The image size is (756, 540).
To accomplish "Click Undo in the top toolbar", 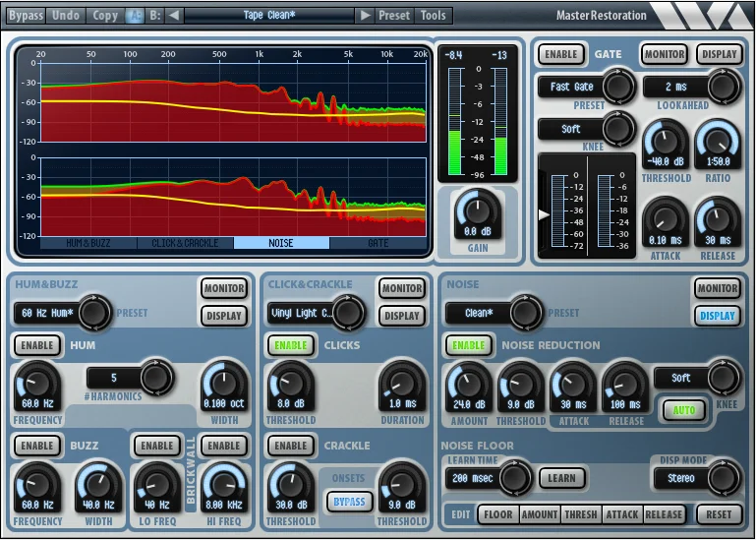I will point(66,16).
